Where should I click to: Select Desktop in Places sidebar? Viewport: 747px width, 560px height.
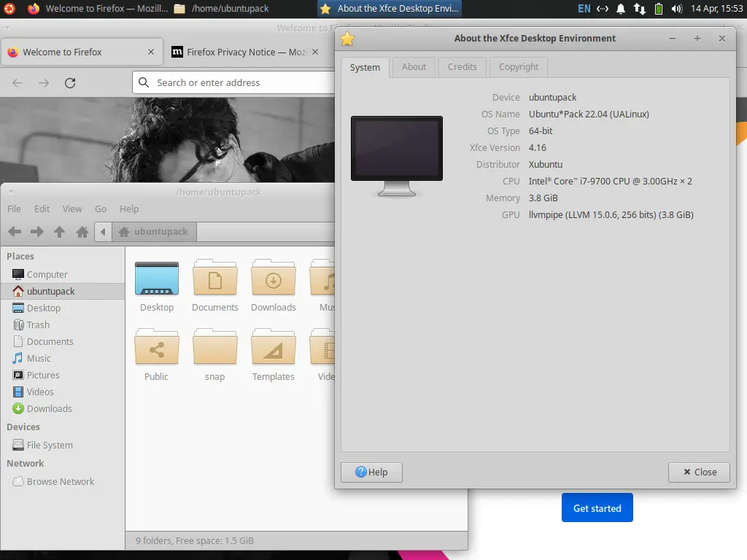63,308
